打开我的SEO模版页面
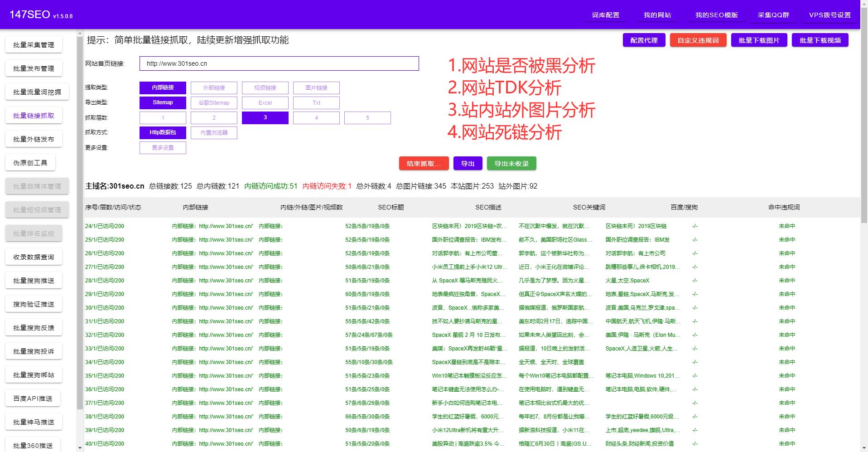Image resolution: width=868 pixels, height=452 pixels. [716, 14]
